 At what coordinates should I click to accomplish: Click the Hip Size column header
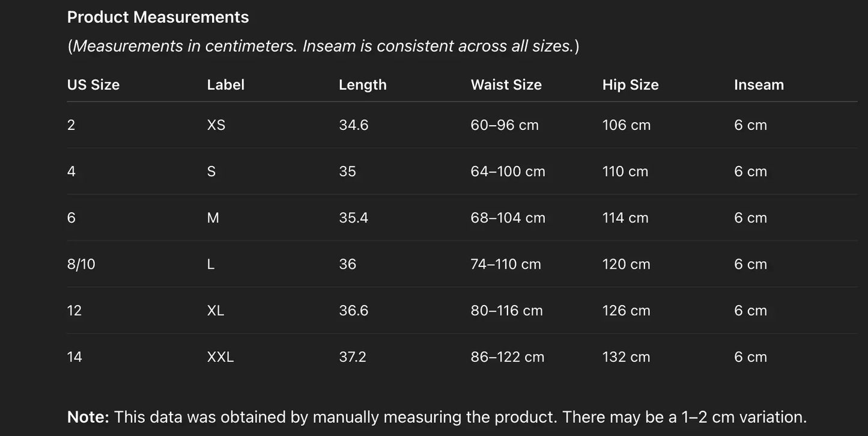(x=630, y=85)
